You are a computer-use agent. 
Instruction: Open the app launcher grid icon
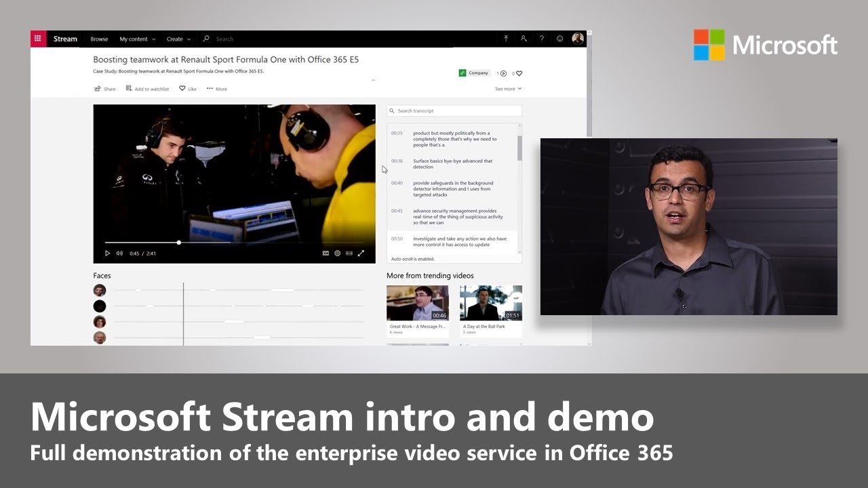(x=38, y=39)
